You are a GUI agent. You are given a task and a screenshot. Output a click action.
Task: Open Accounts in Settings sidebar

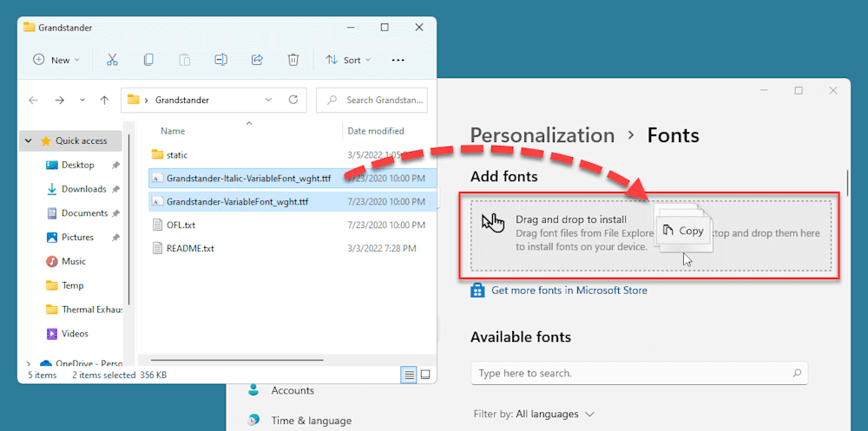(293, 390)
